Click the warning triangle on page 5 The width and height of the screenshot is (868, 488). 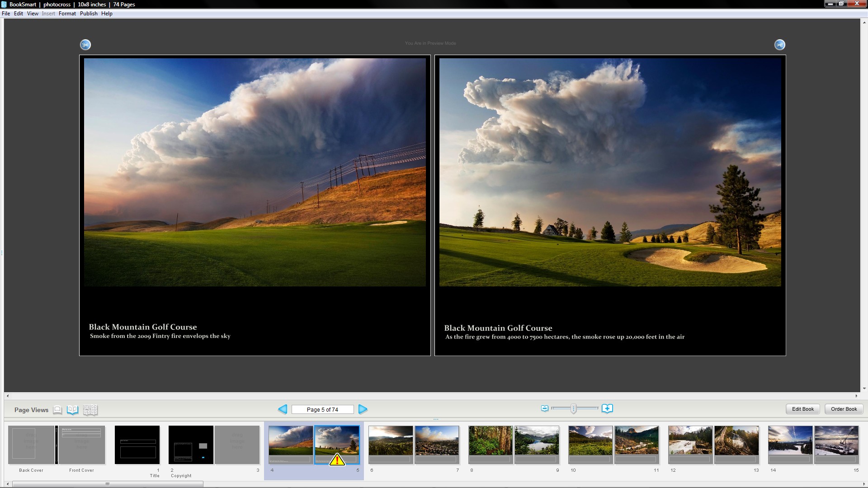point(337,460)
